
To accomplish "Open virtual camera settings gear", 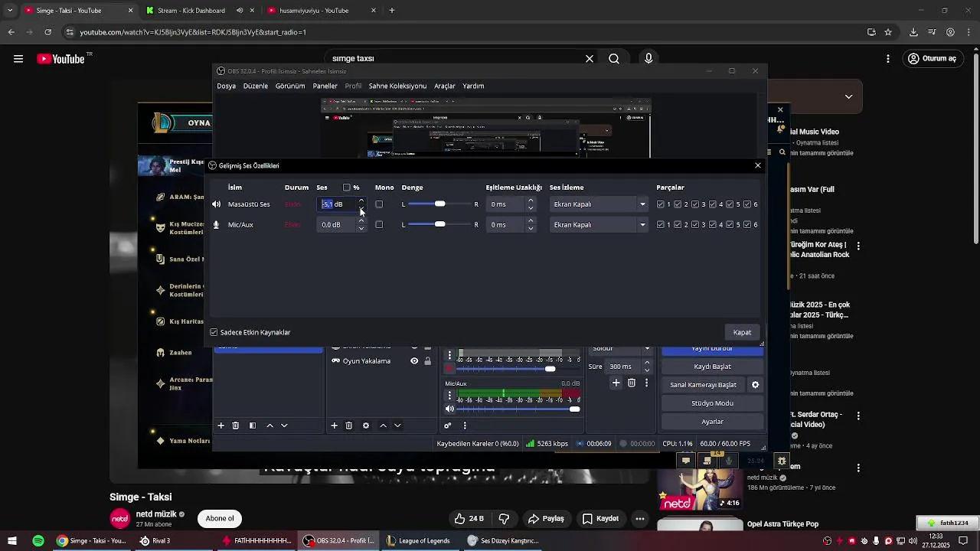I will point(755,385).
